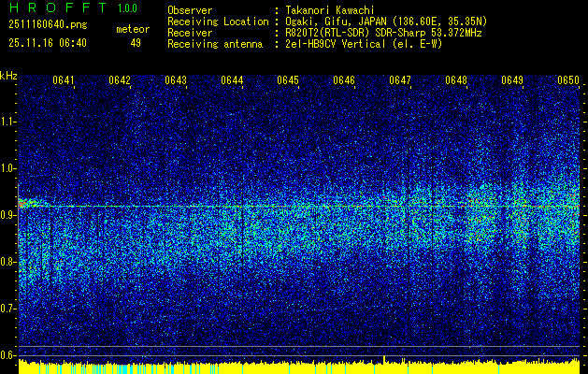Click the 0643 time marker

[x=176, y=80]
